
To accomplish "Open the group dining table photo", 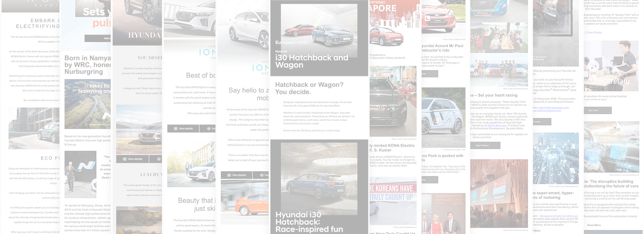I will tap(499, 37).
